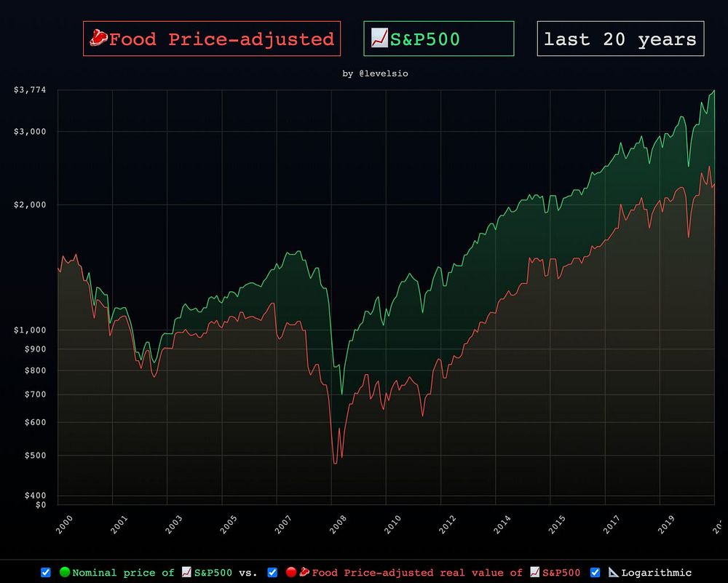Click the 2001 x-axis label
Screen dimensions: 728x583
click(x=119, y=525)
